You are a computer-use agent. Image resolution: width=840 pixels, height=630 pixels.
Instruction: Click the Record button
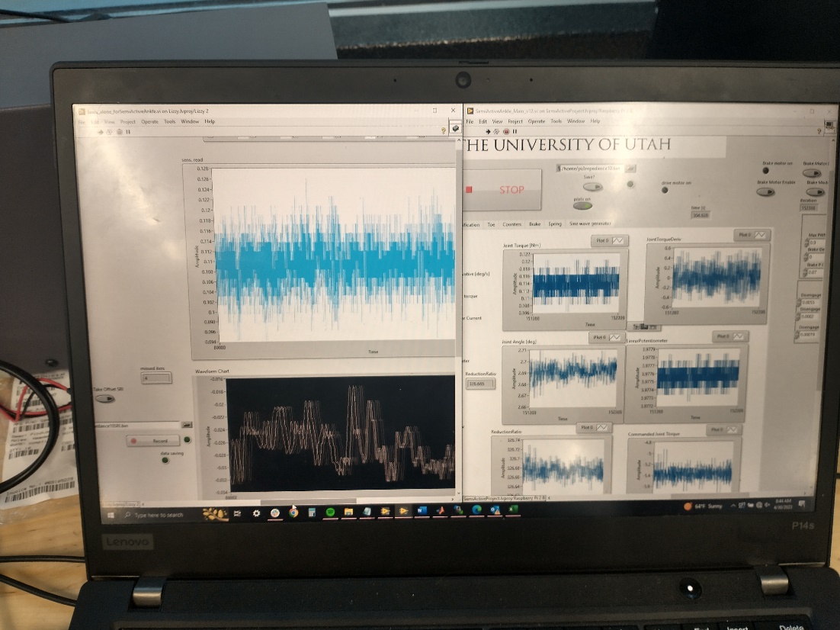[x=154, y=441]
